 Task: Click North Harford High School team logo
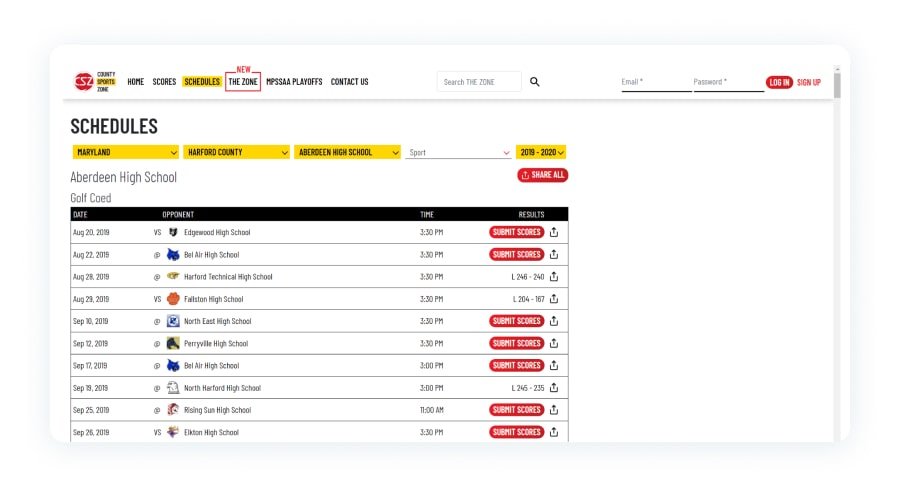173,388
